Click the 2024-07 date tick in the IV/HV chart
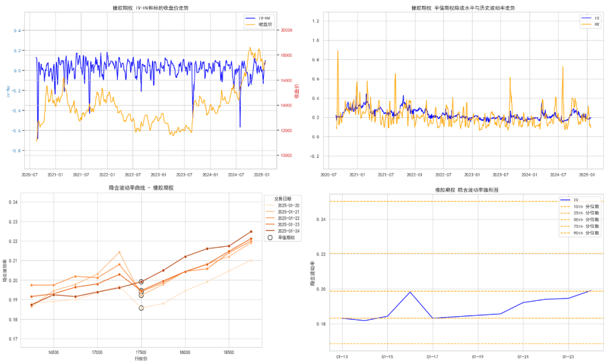The width and height of the screenshot is (609, 364). [558, 175]
